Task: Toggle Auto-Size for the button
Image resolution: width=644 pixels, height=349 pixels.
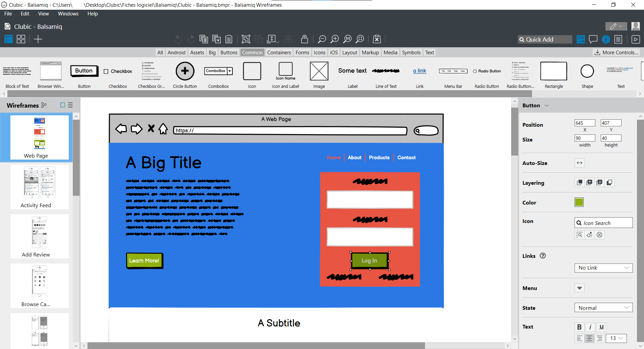Action: pos(580,163)
